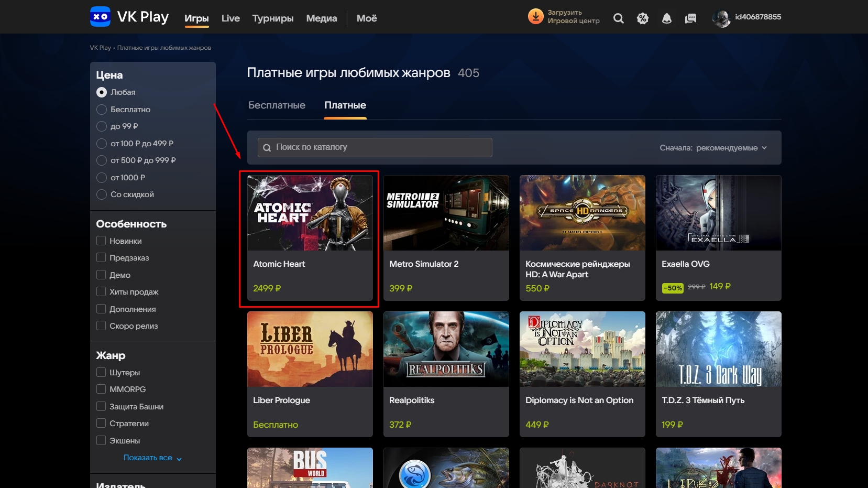Screen dimensions: 868x488
Task: Check the Стратегии genre checkbox
Action: [x=101, y=423]
